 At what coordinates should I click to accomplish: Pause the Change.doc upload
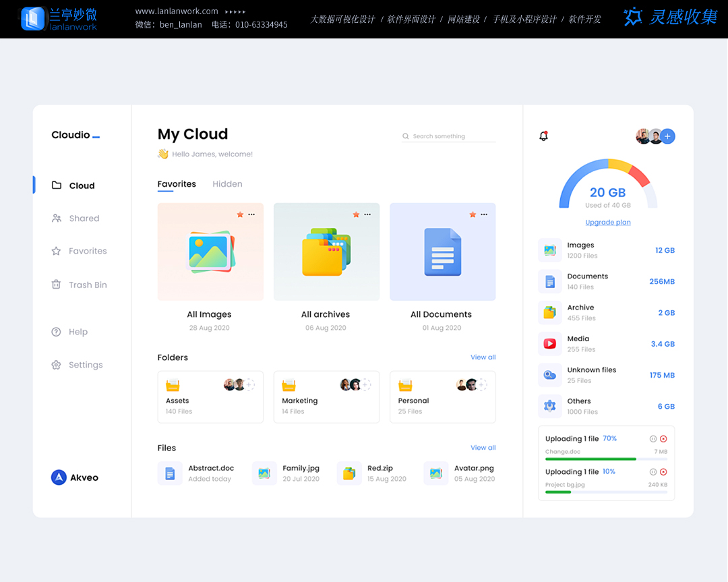pyautogui.click(x=653, y=438)
